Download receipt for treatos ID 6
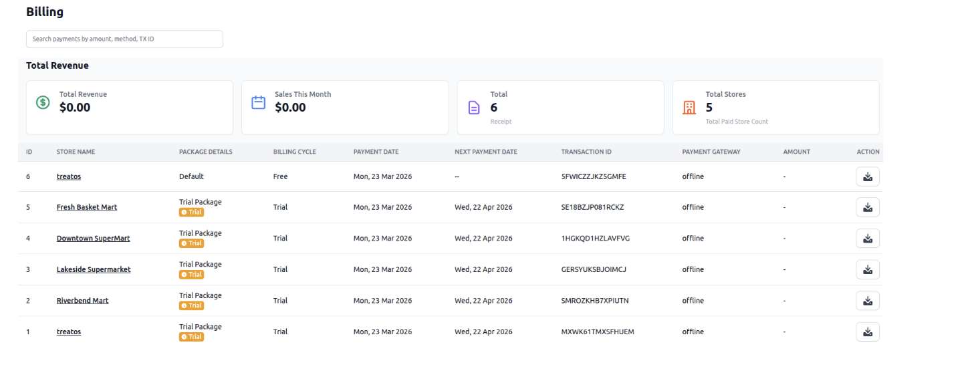 coord(868,176)
